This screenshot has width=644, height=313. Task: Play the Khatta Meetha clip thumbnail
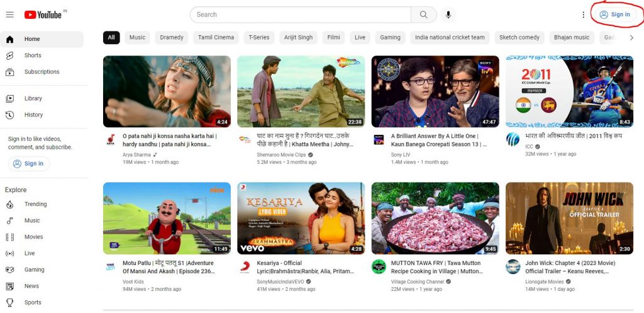tap(301, 91)
